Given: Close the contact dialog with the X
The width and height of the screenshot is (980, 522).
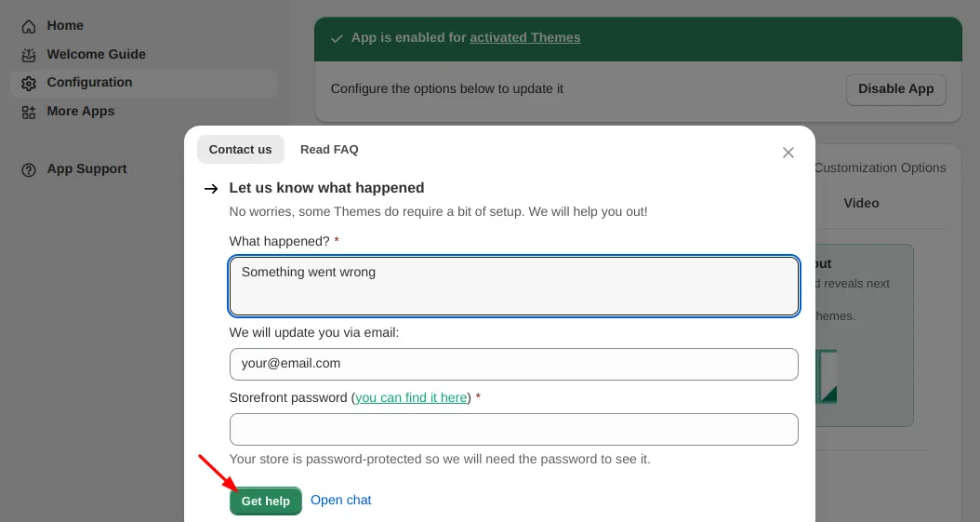Looking at the screenshot, I should point(788,153).
